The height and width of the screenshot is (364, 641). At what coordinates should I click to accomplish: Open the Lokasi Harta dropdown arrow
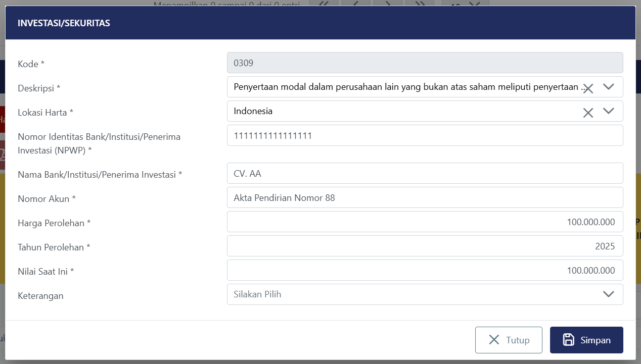(x=609, y=111)
